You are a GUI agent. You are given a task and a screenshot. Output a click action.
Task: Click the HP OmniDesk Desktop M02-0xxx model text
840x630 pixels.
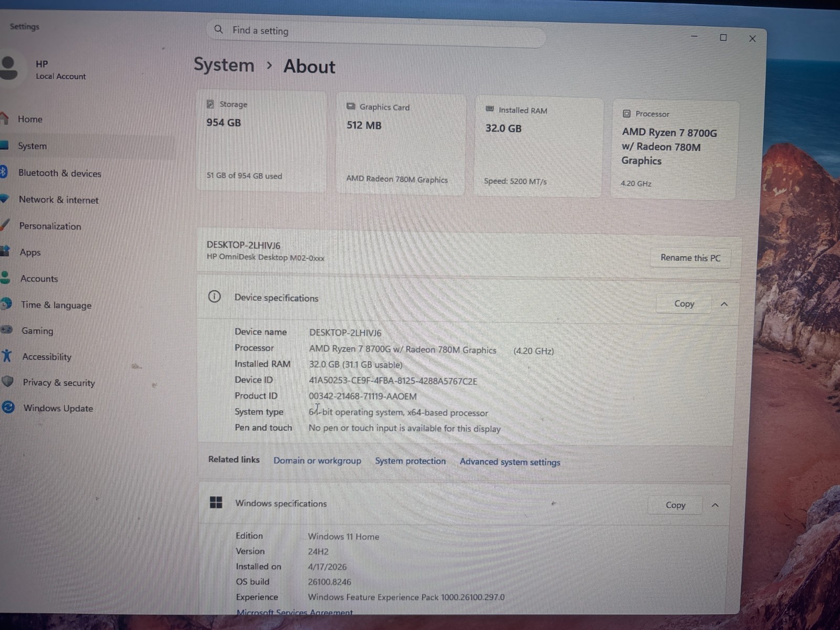[x=266, y=257]
